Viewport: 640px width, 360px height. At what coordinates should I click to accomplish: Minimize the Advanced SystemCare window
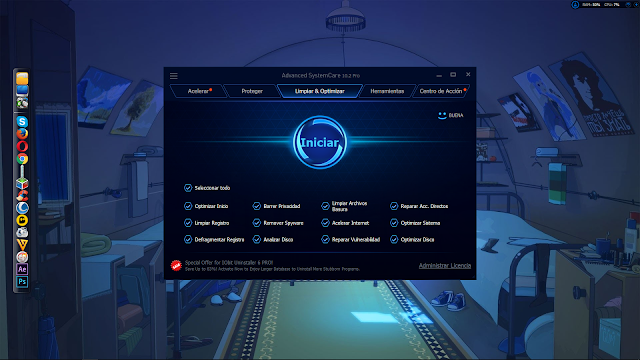[439, 75]
